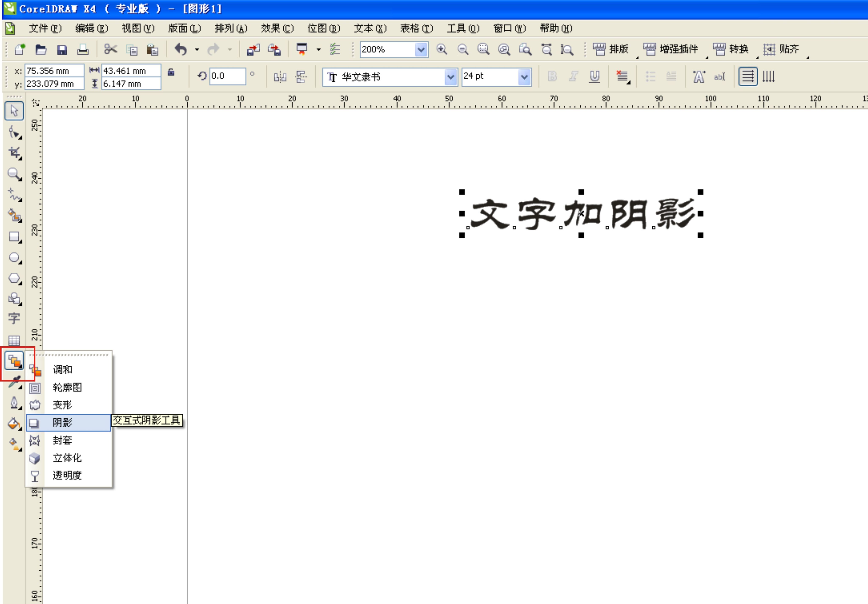Select the Shape edit tool
Screen dimensions: 868x604
tap(15, 133)
